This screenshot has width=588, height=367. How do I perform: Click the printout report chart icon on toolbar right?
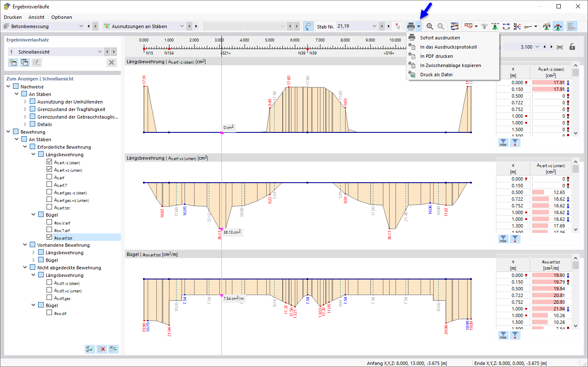coord(571,26)
